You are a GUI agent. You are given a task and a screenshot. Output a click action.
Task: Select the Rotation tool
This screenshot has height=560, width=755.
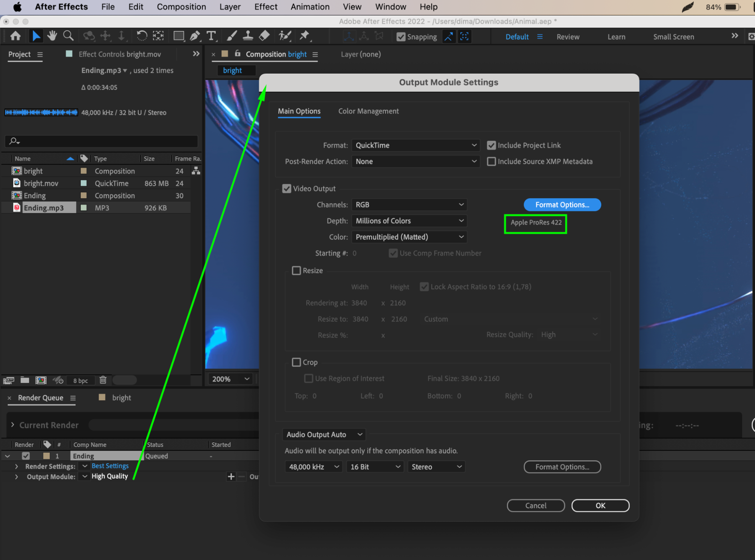(142, 36)
